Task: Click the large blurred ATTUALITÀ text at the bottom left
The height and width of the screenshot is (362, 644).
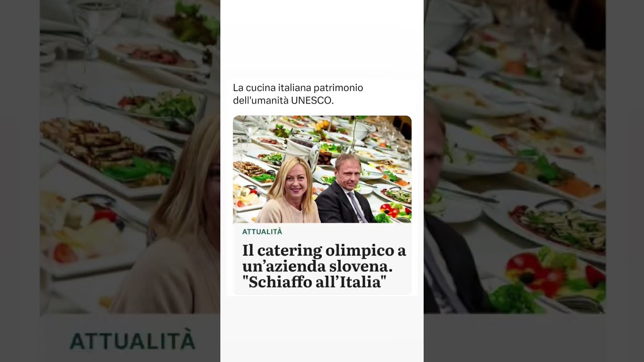Action: point(132,341)
